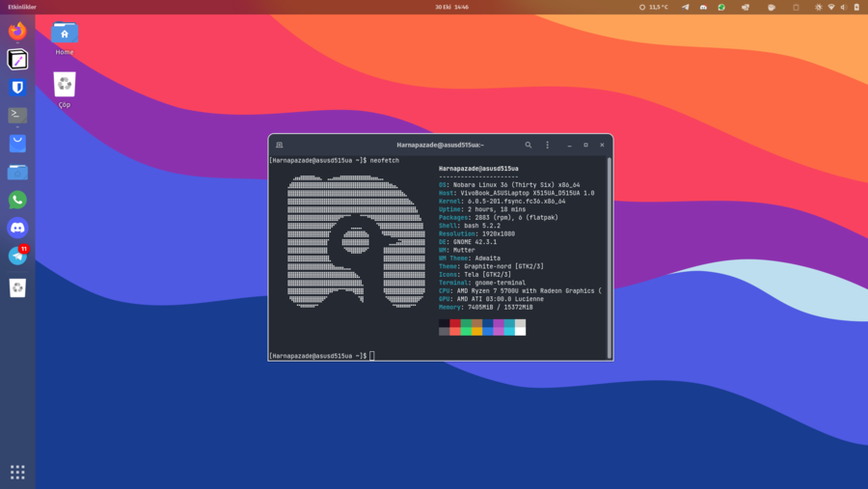Click the new tab button in terminal header

(280, 145)
